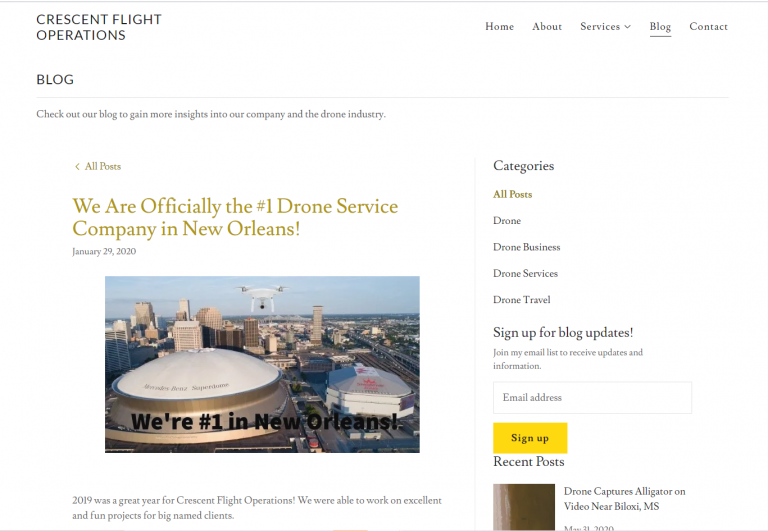Expand the Services dropdown chevron
This screenshot has height=531, width=768.
tap(627, 27)
